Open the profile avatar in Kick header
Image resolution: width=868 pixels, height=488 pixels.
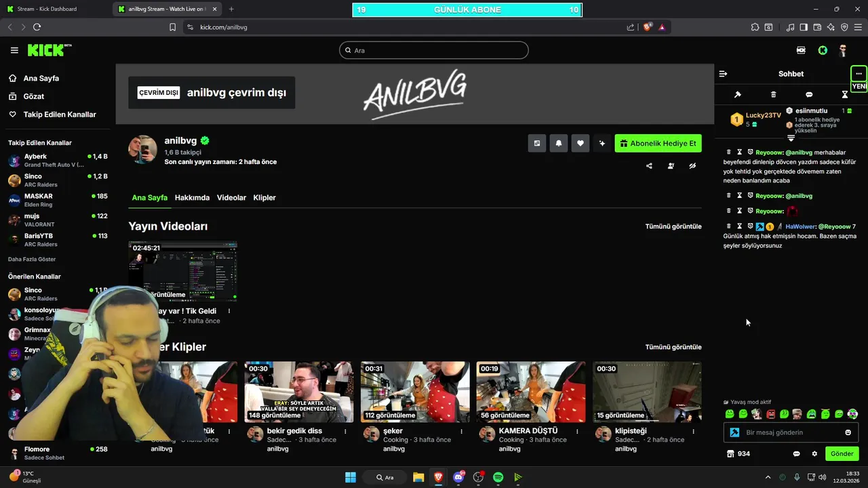coord(843,50)
